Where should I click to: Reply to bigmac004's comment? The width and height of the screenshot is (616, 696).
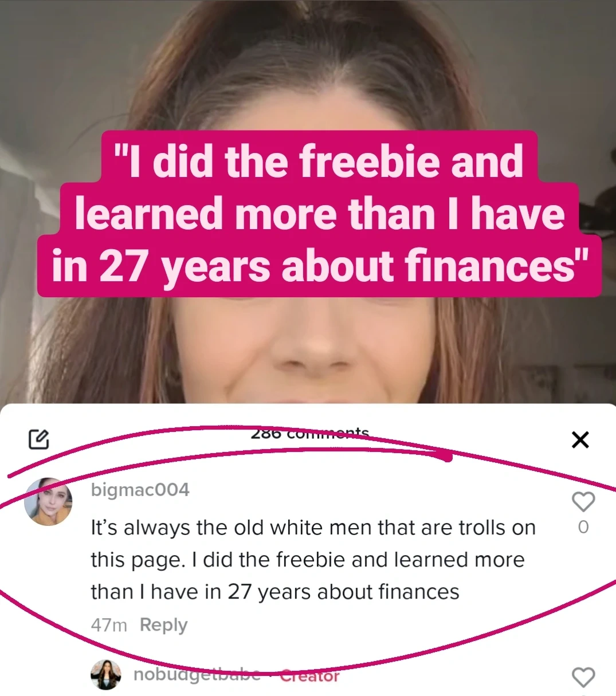pyautogui.click(x=163, y=625)
